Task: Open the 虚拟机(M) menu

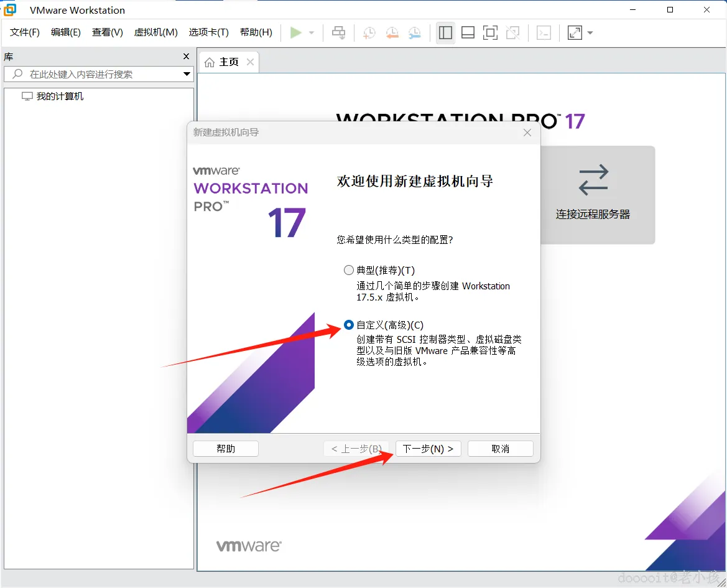Action: (155, 32)
